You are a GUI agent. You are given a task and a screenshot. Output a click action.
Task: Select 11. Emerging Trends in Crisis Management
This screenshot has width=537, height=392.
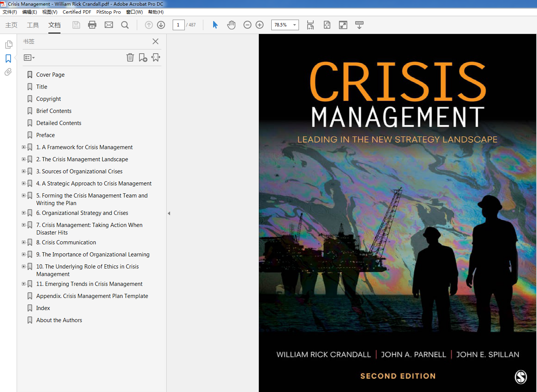tap(89, 284)
